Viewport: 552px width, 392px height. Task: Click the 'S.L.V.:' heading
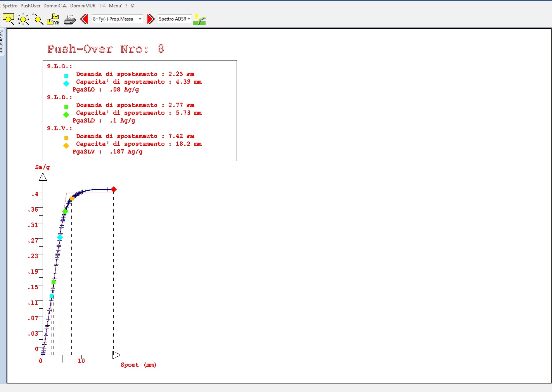tap(59, 128)
